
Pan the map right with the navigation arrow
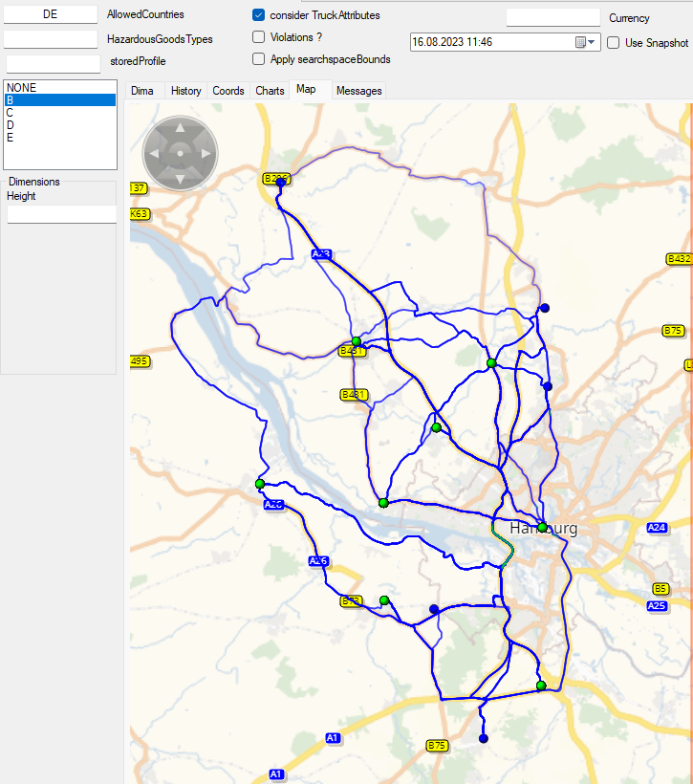pos(205,153)
